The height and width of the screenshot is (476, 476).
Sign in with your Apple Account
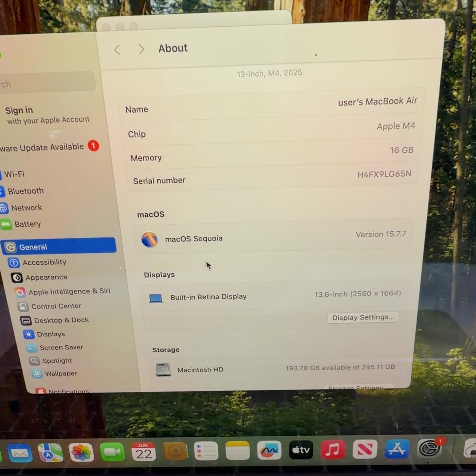point(48,115)
